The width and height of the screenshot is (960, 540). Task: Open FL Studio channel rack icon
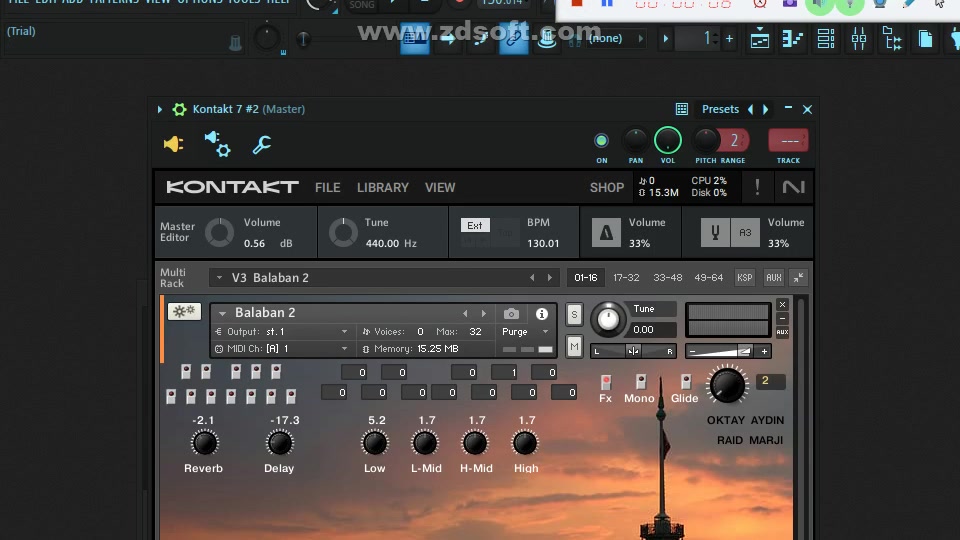coord(825,39)
